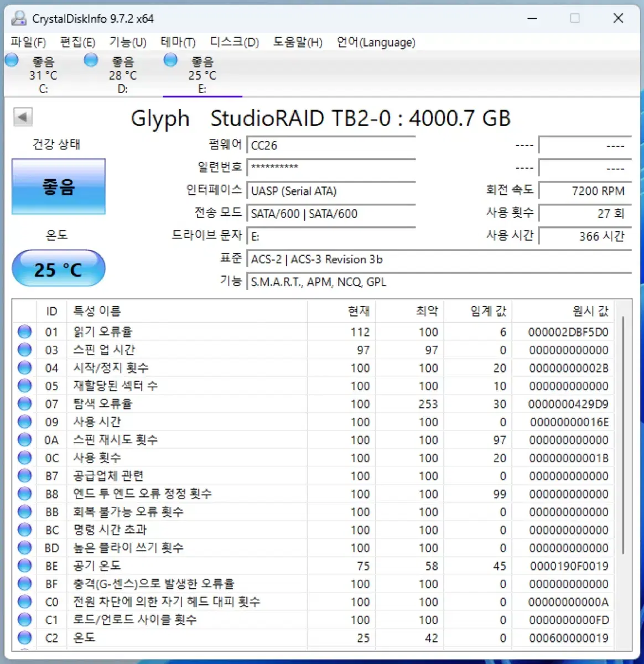Select the 로드/언로드 사이클 횟수 row
The width and height of the screenshot is (644, 664).
tap(314, 620)
